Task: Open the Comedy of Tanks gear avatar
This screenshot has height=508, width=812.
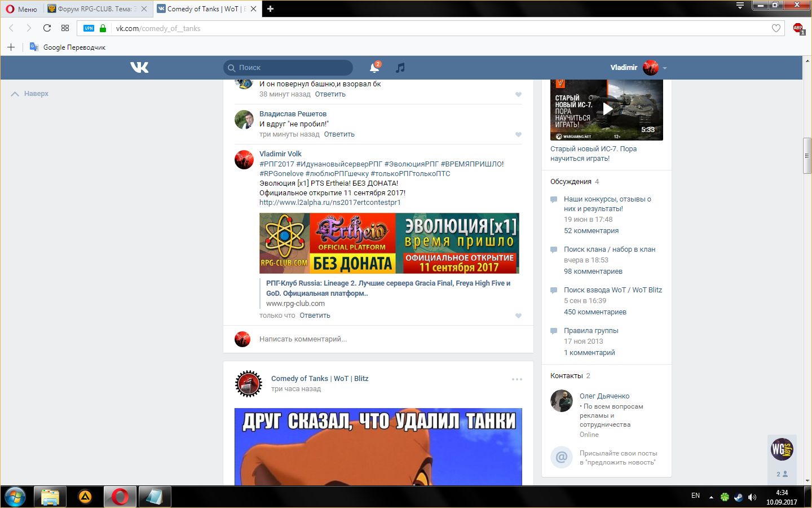Action: (248, 384)
